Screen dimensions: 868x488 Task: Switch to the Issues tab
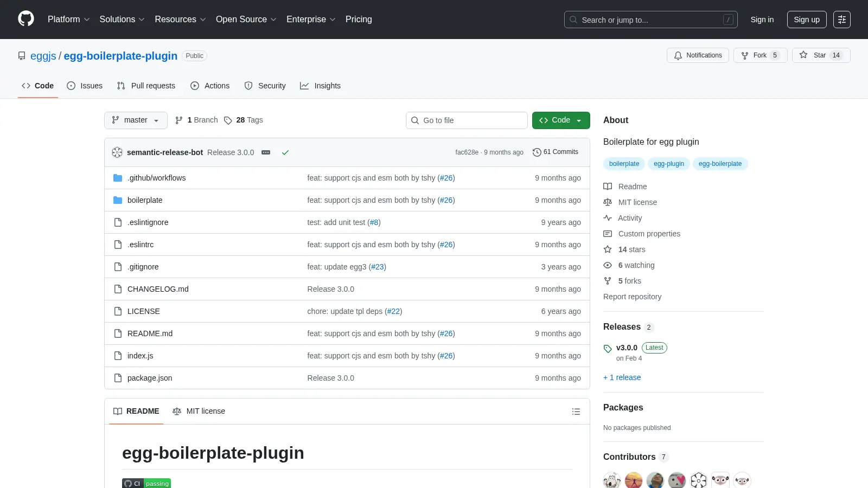[85, 86]
